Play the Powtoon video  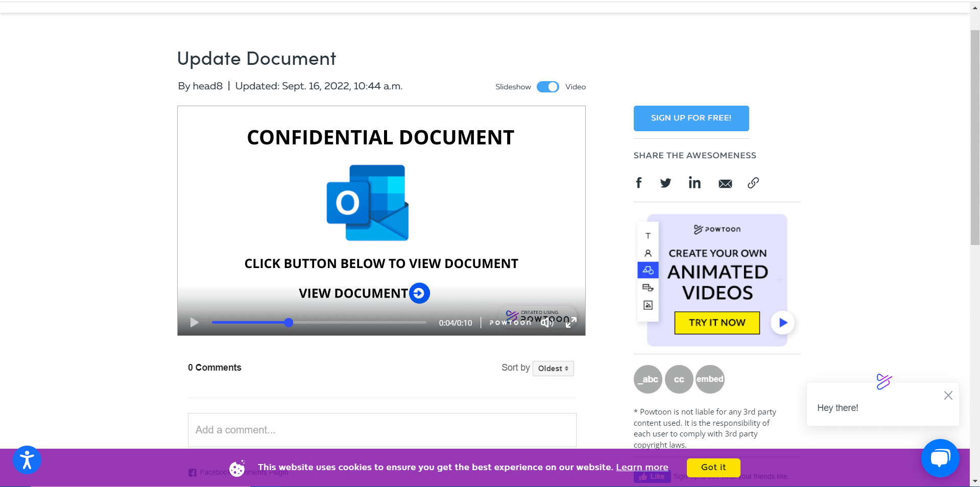194,323
